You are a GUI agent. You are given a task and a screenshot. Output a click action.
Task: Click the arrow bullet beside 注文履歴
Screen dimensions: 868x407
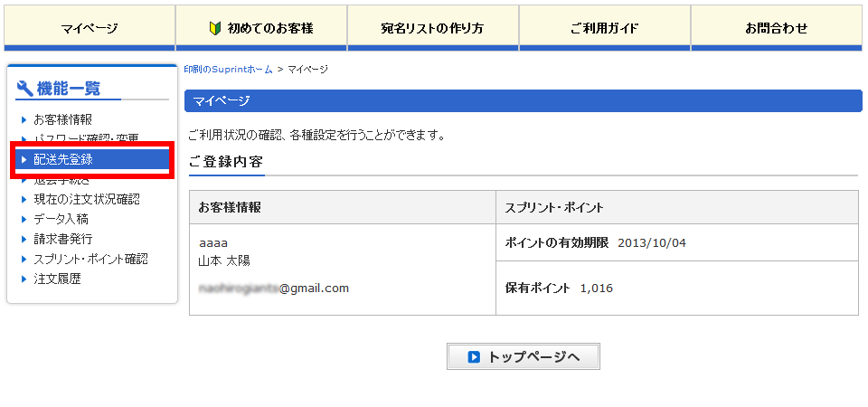click(24, 279)
